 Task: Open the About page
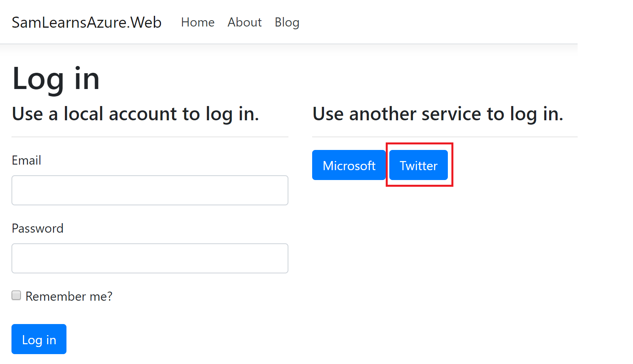[x=244, y=23]
